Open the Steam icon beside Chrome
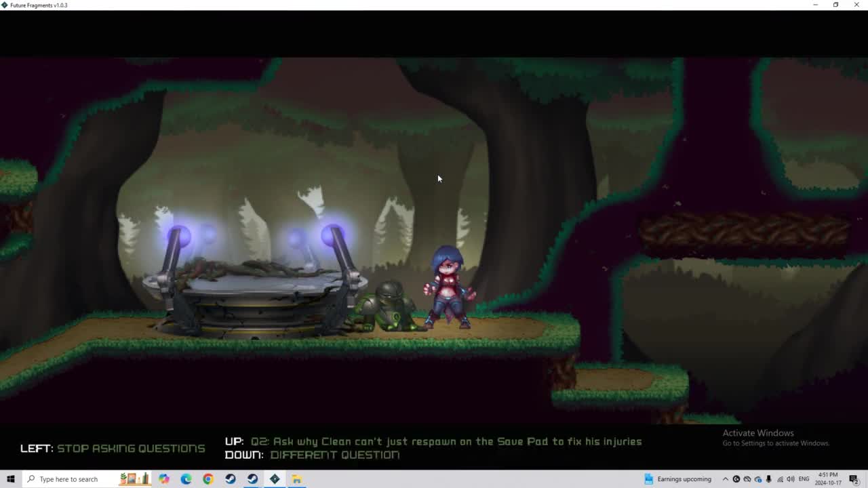868x488 pixels. click(231, 479)
